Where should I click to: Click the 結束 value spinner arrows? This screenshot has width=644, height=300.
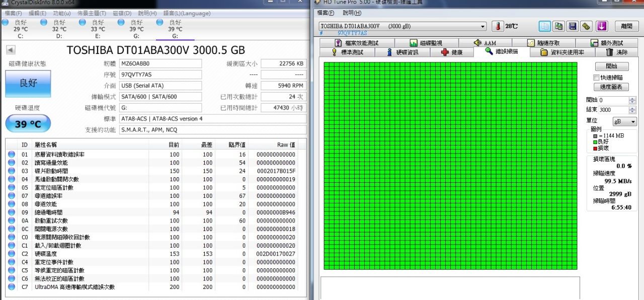(632, 110)
